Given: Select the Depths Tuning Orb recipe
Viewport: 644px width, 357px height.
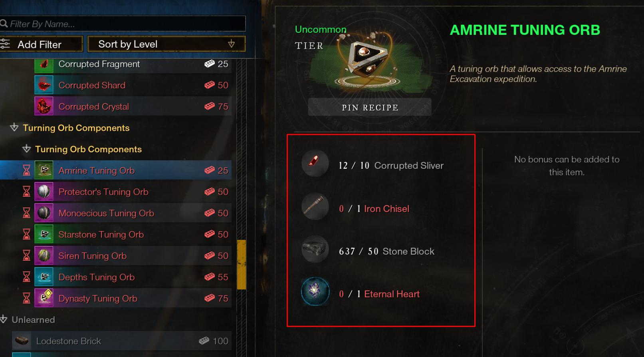Looking at the screenshot, I should click(x=116, y=277).
